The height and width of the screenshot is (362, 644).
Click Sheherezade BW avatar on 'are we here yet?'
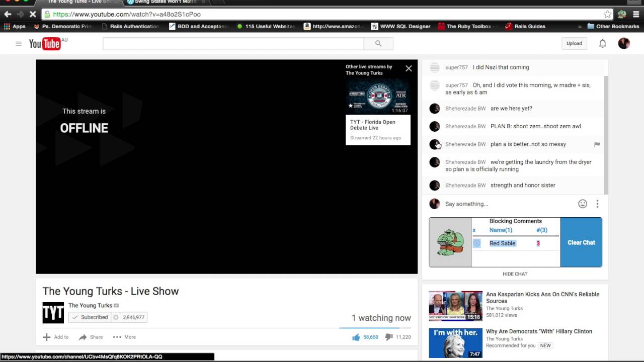coord(435,109)
